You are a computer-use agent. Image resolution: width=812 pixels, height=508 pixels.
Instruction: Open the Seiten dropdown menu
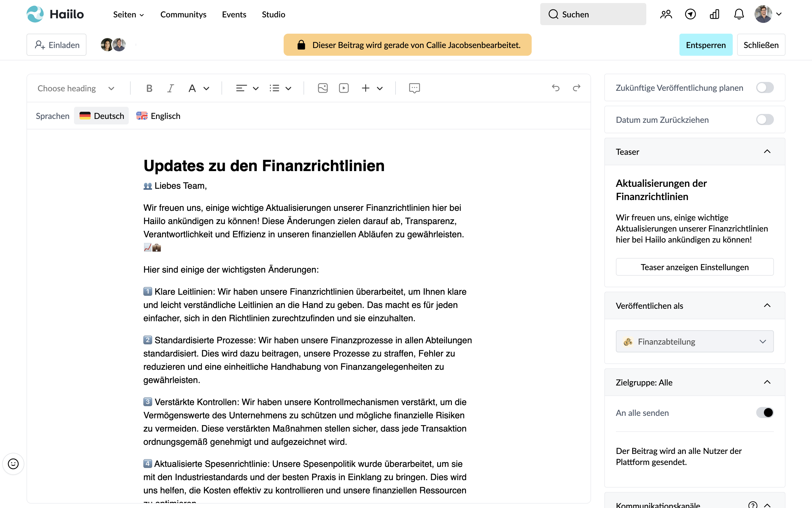tap(128, 14)
